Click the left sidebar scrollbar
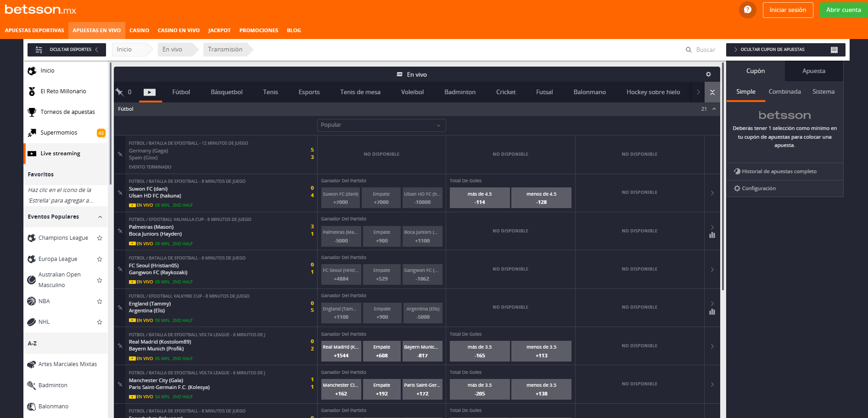 click(x=111, y=124)
